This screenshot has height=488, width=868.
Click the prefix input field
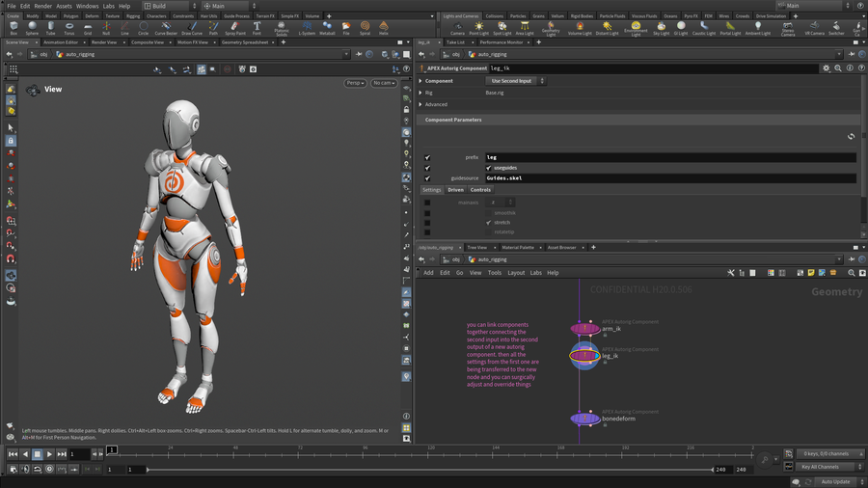[670, 158]
